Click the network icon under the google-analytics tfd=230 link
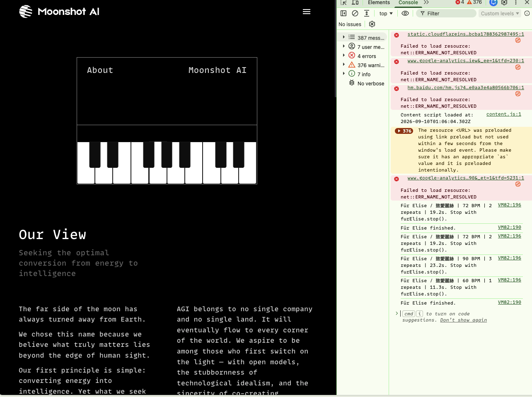Image resolution: width=532 pixels, height=397 pixels. 518,67
